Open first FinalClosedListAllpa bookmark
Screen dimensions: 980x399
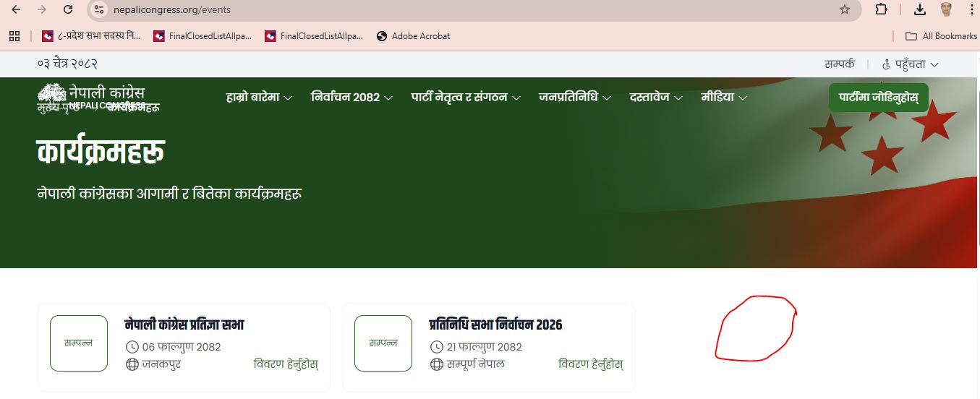pyautogui.click(x=203, y=35)
